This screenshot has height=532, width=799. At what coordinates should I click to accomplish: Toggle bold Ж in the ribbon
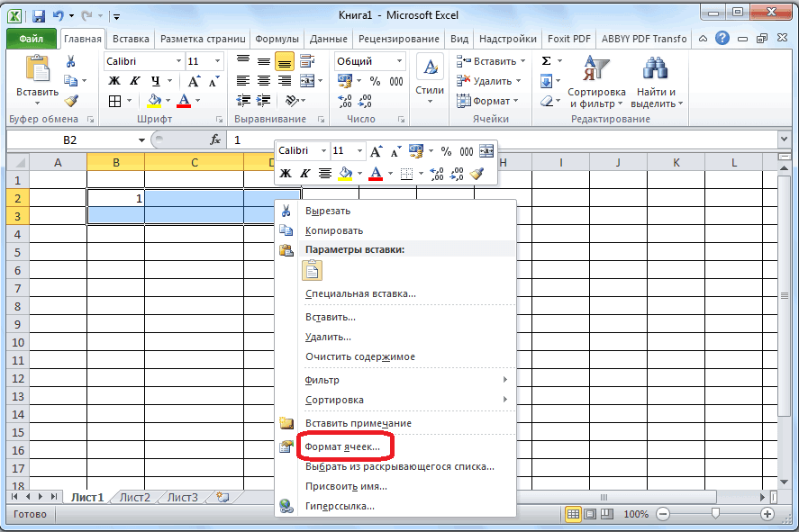[x=114, y=81]
